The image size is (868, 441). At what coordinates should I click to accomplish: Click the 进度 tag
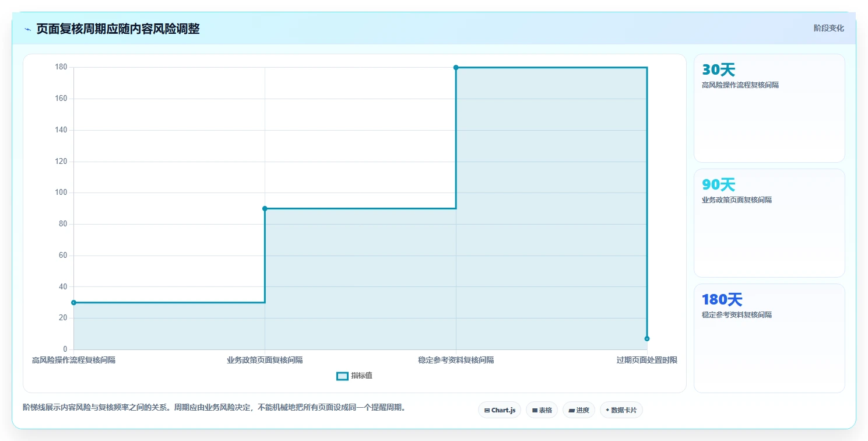[579, 410]
